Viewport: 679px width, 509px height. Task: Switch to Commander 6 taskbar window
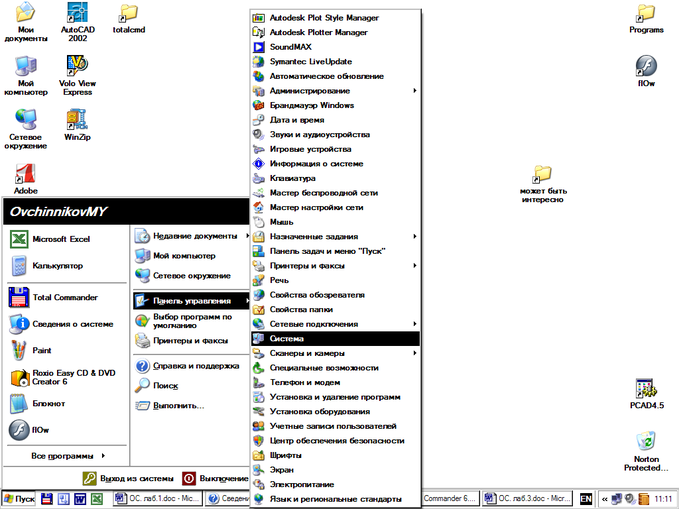(x=451, y=499)
